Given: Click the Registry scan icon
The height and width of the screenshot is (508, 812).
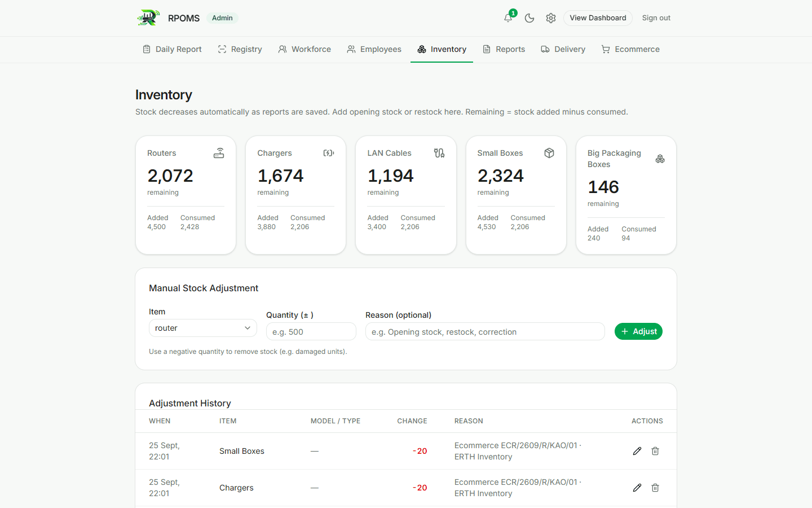Looking at the screenshot, I should 222,49.
